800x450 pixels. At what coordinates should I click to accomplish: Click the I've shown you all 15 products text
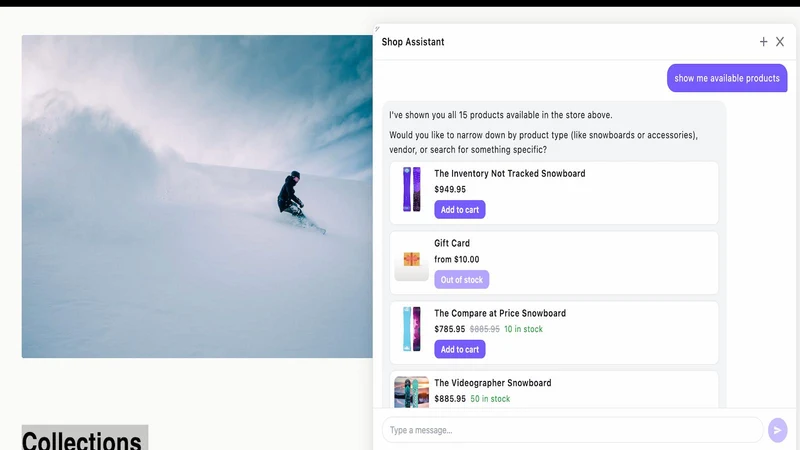(x=501, y=115)
